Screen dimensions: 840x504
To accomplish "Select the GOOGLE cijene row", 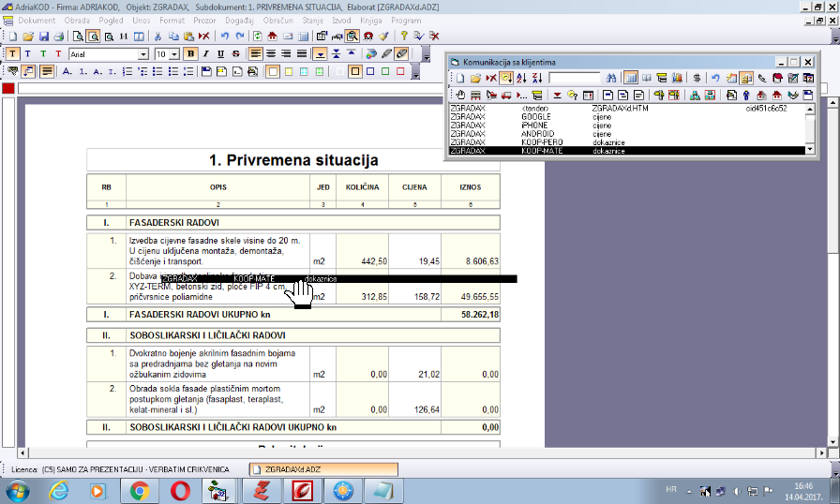I will [627, 117].
